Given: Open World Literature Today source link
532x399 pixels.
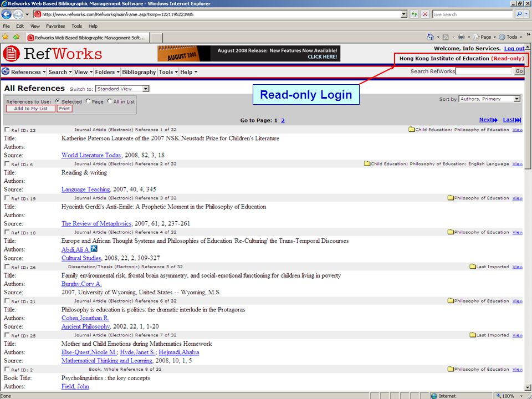Looking at the screenshot, I should (91, 155).
